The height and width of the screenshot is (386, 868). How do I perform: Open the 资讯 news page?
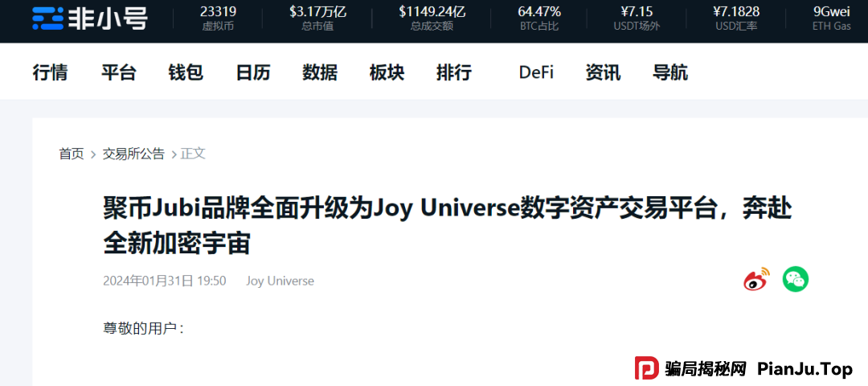pyautogui.click(x=603, y=72)
